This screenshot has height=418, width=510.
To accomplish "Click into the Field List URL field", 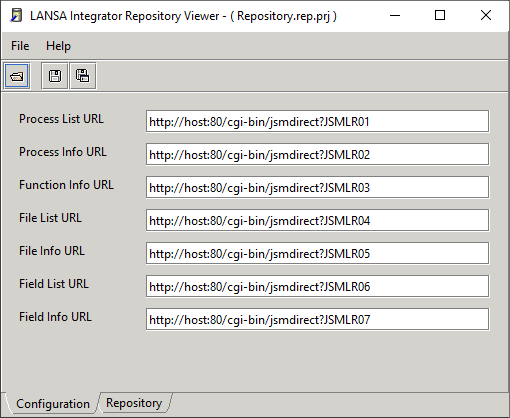I will [317, 286].
